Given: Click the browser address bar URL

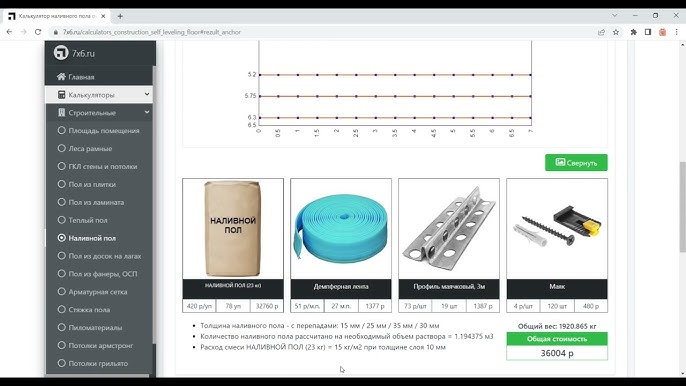Looking at the screenshot, I should point(151,32).
